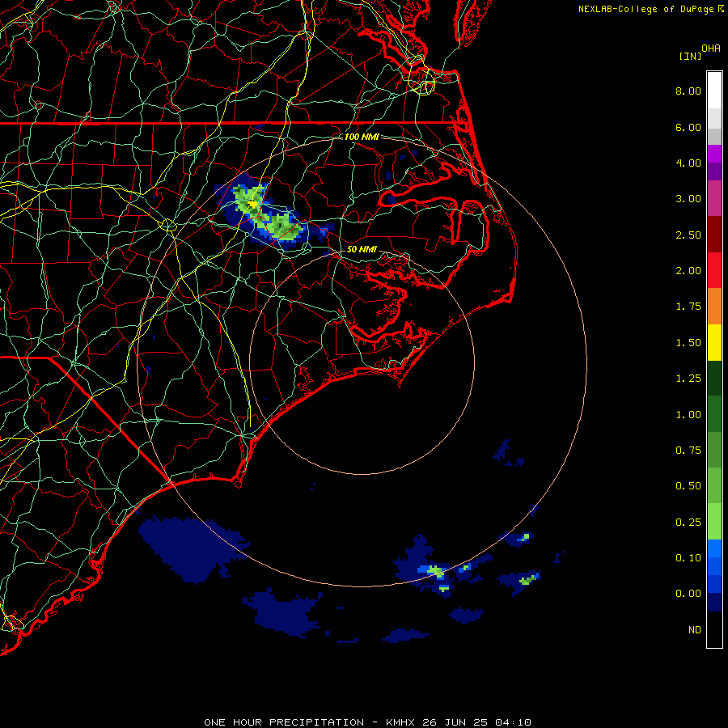Viewport: 728px width, 728px height.
Task: Click the 1.75 legend value
Action: (x=688, y=307)
